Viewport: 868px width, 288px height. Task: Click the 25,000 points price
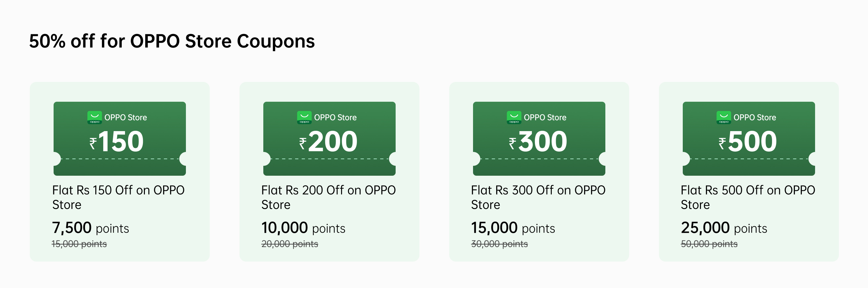[x=724, y=228]
